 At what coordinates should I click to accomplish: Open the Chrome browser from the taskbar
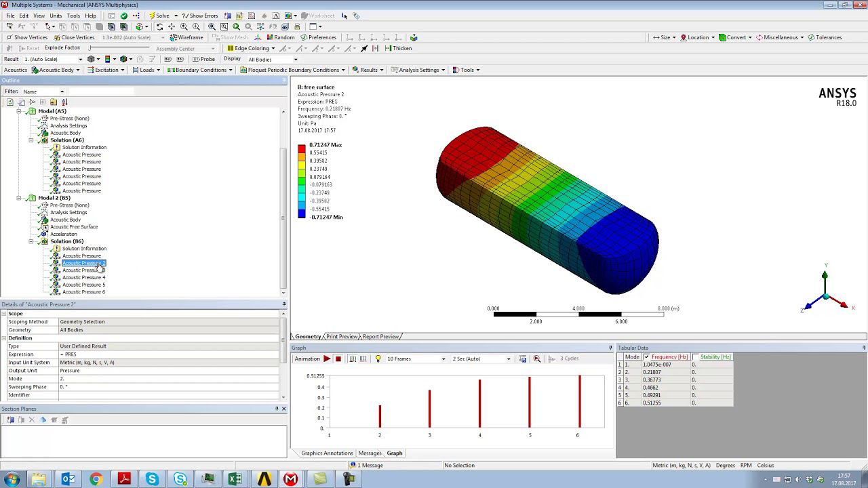coord(96,479)
